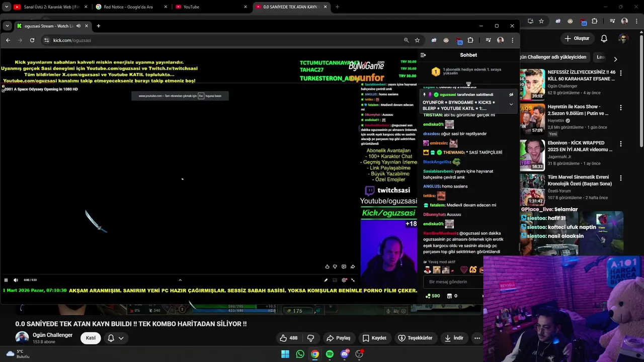Bookmark the Kick page with the star icon
Screen dimensions: 644x362
pyautogui.click(x=417, y=40)
